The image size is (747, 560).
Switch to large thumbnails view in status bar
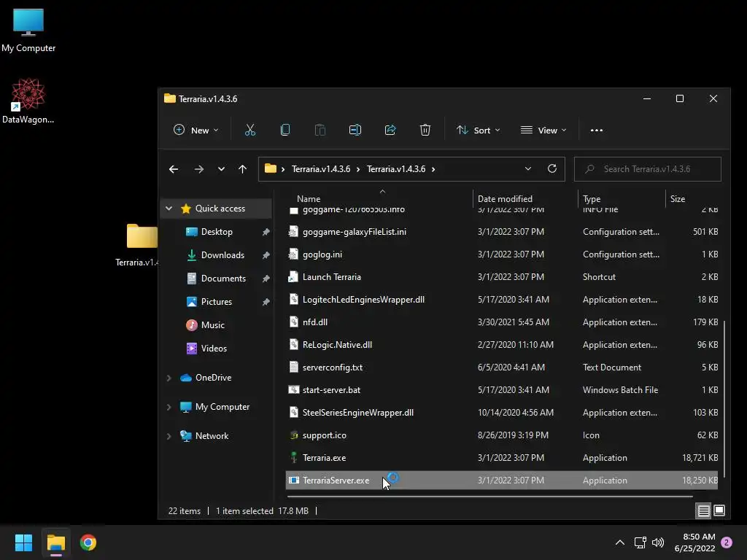[x=719, y=510]
